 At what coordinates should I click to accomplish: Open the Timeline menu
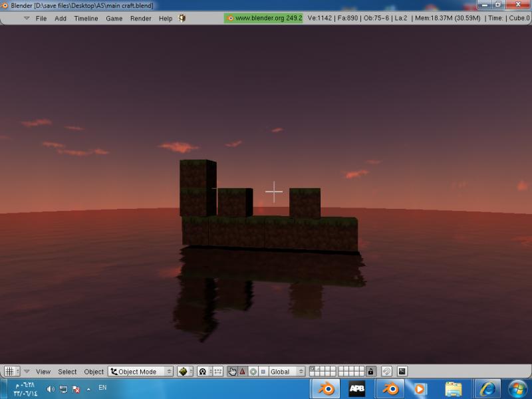(86, 19)
